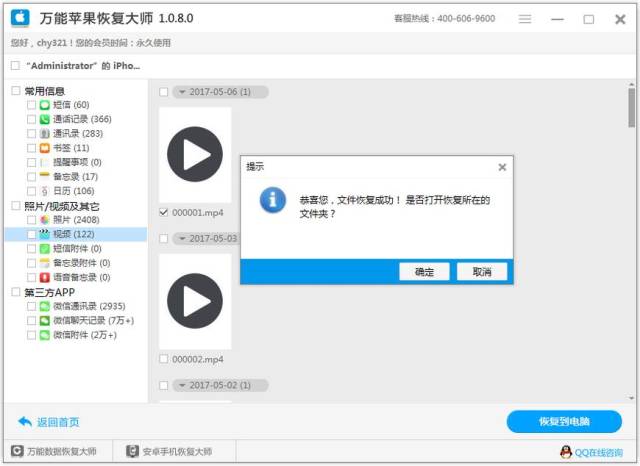Screen dimensions: 640x466
Task: Check the 视频 (122) checkbox
Action: pos(31,234)
